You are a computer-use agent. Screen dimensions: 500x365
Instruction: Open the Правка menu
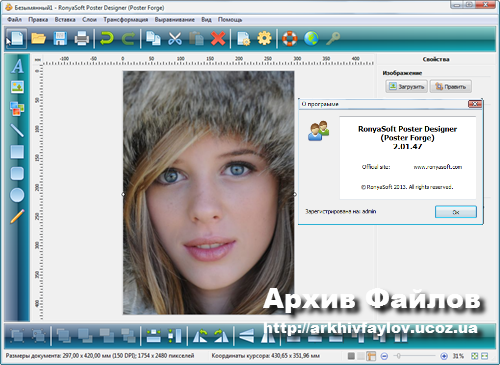coord(38,20)
